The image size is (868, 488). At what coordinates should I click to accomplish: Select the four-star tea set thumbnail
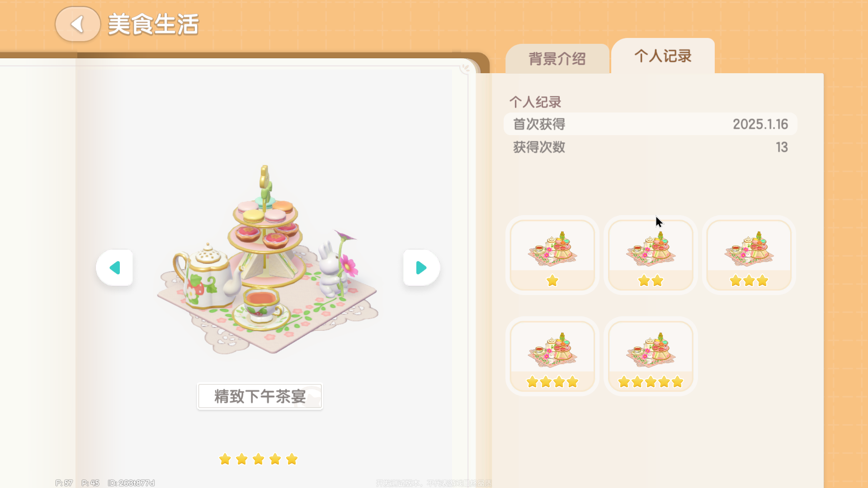(552, 357)
